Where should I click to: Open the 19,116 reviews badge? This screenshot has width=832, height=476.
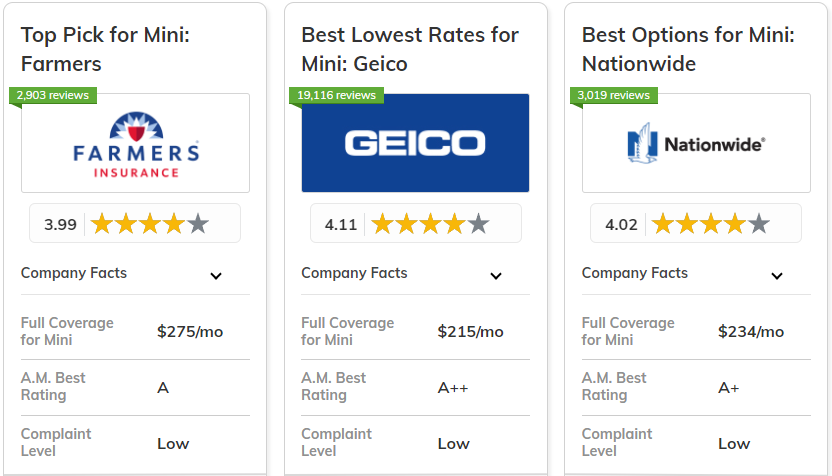pos(336,96)
